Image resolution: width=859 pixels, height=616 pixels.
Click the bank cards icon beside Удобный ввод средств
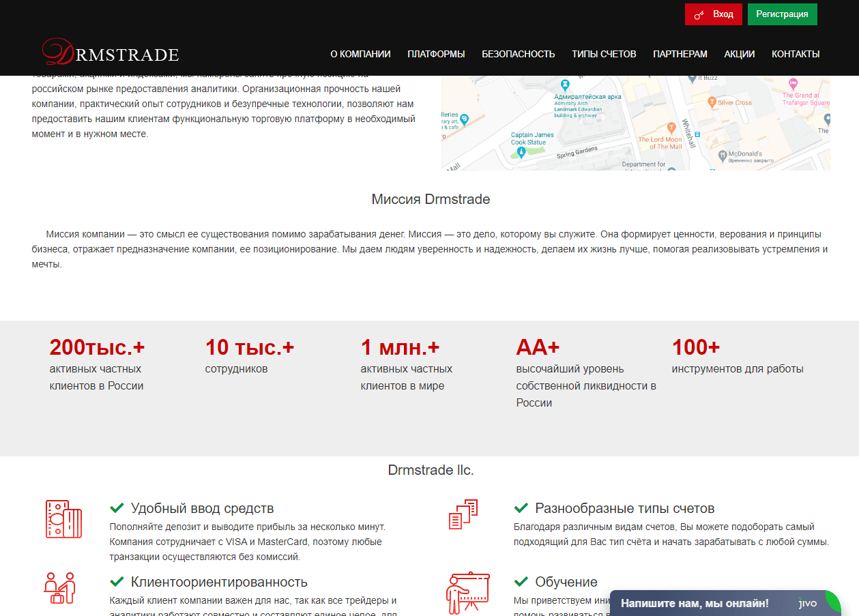[x=63, y=520]
